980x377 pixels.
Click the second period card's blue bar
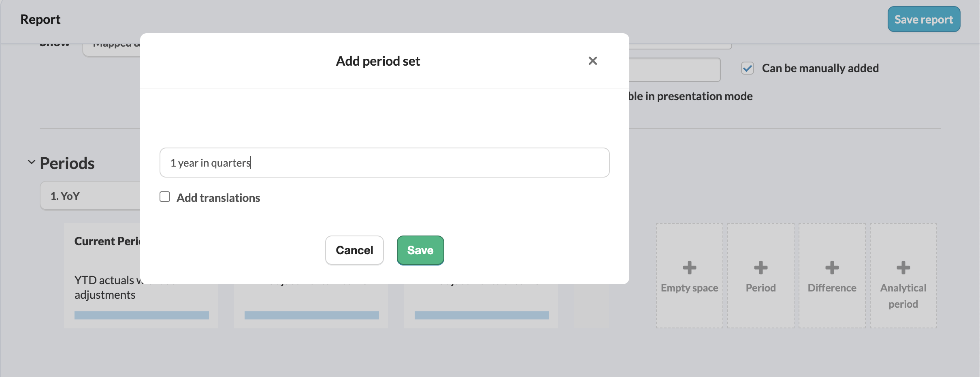pos(312,315)
